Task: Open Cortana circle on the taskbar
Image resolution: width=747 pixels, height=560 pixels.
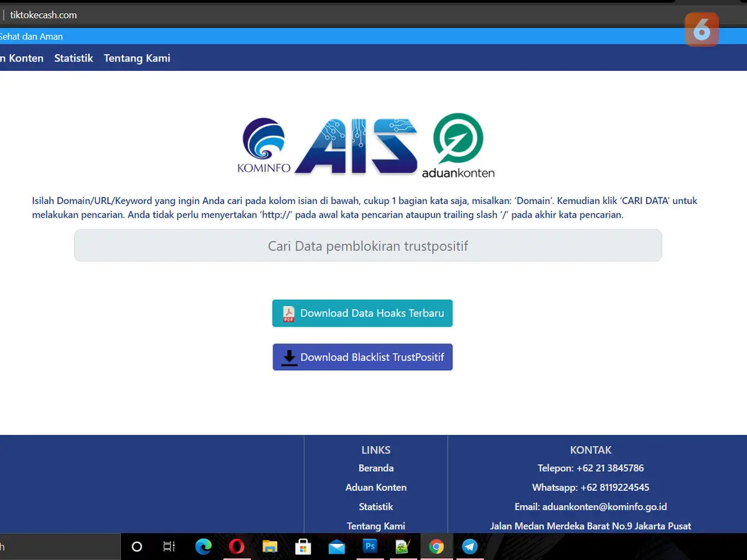Action: [x=137, y=547]
